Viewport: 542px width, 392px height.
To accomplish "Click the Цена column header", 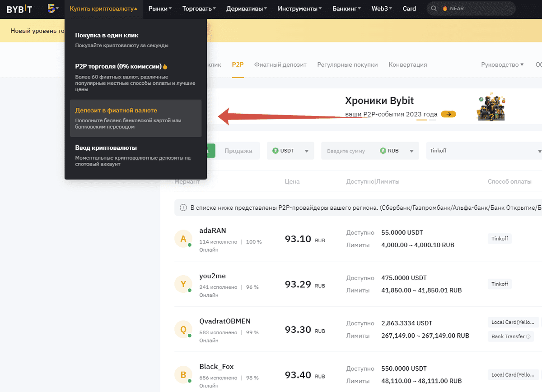I will (x=292, y=181).
